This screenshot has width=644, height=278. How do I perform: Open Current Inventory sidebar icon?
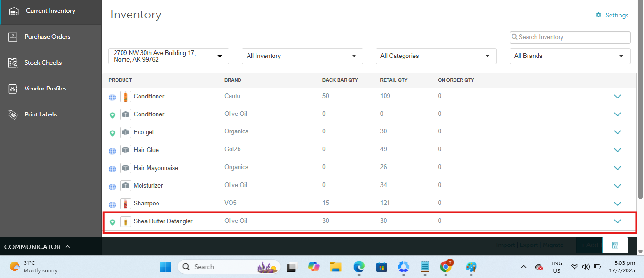(x=14, y=11)
